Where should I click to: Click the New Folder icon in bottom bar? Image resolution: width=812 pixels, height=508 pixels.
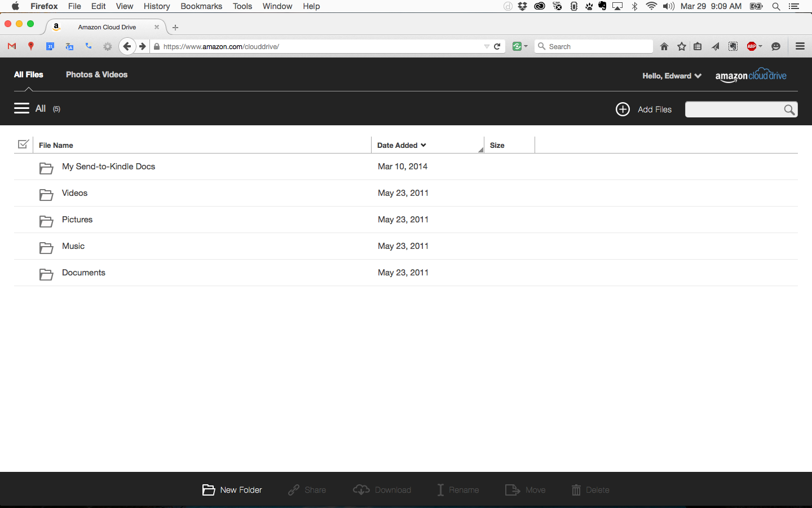(209, 490)
